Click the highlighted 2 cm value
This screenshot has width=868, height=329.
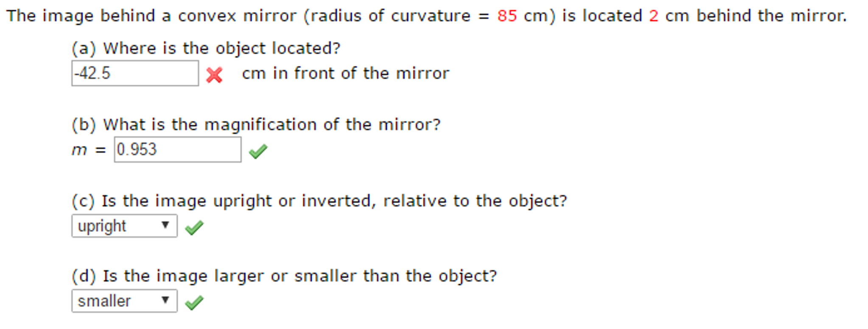(x=653, y=16)
